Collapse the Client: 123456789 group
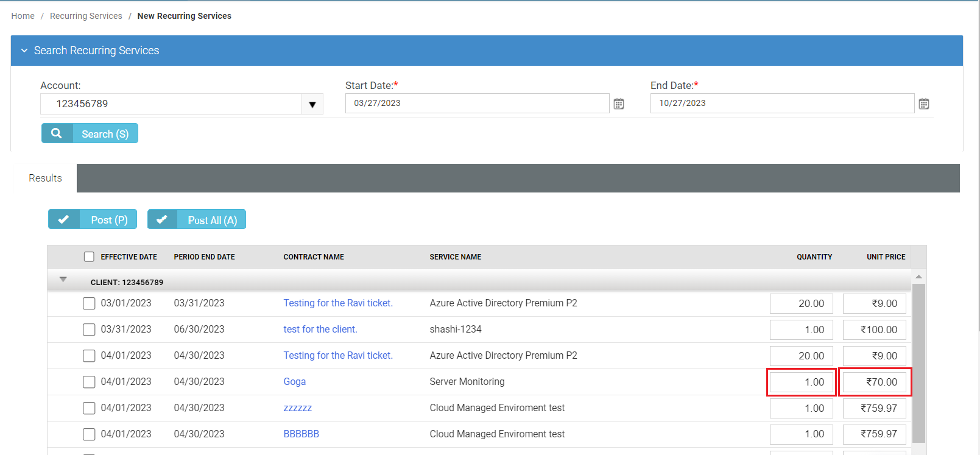 tap(63, 280)
